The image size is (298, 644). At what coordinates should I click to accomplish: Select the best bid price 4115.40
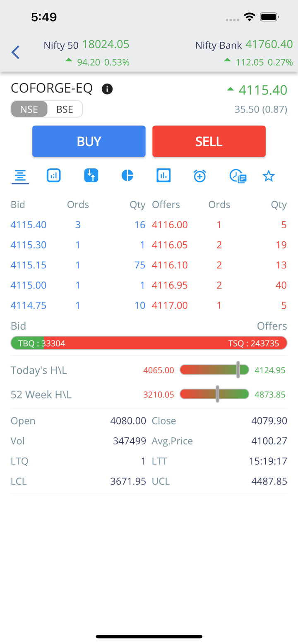[x=29, y=225]
